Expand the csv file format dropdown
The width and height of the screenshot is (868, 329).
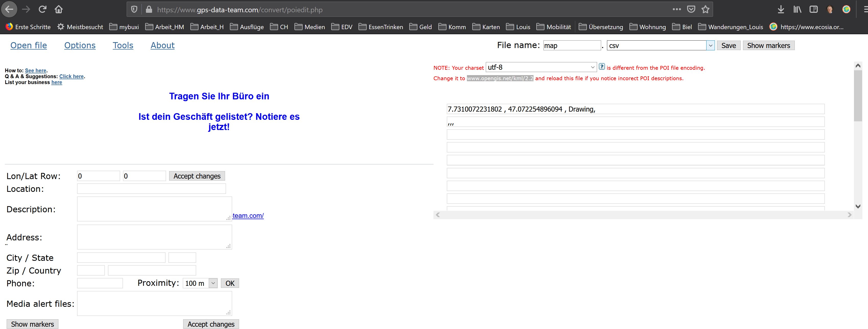[710, 45]
